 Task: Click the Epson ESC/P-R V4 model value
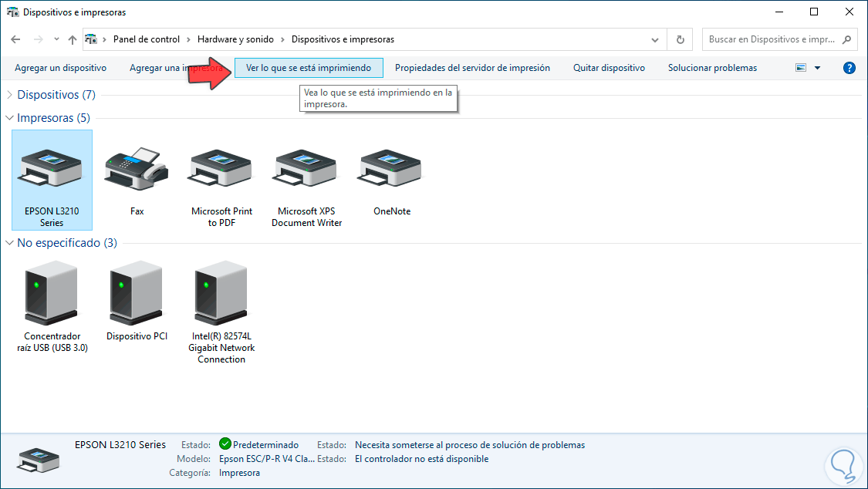tap(267, 459)
